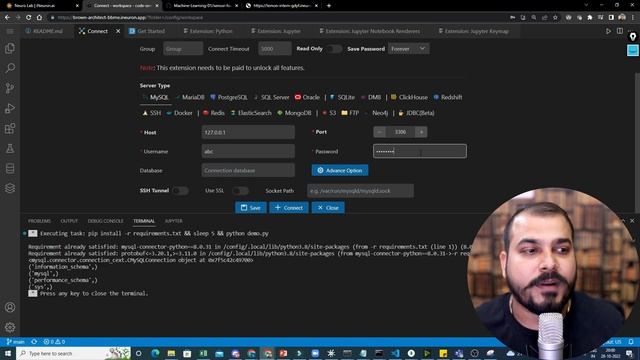The image size is (640, 360).
Task: Select Redis server type
Action: [x=214, y=113]
